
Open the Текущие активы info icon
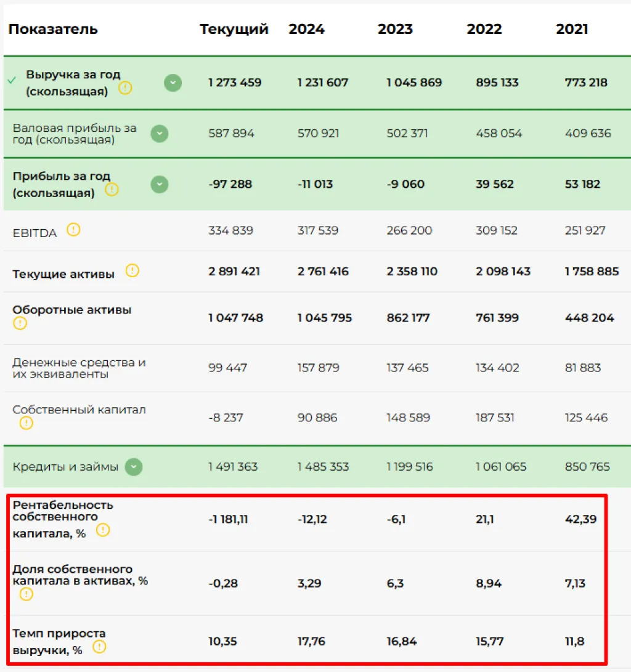[132, 270]
